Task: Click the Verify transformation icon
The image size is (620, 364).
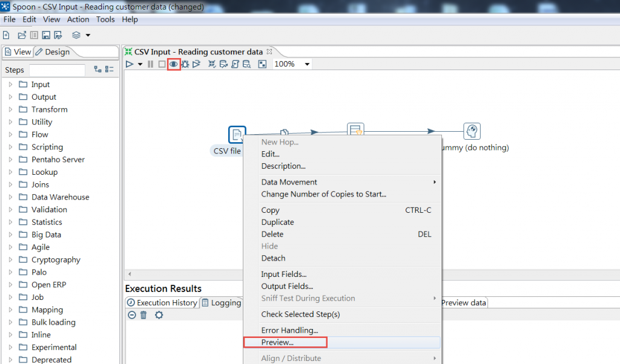Action: (x=212, y=64)
